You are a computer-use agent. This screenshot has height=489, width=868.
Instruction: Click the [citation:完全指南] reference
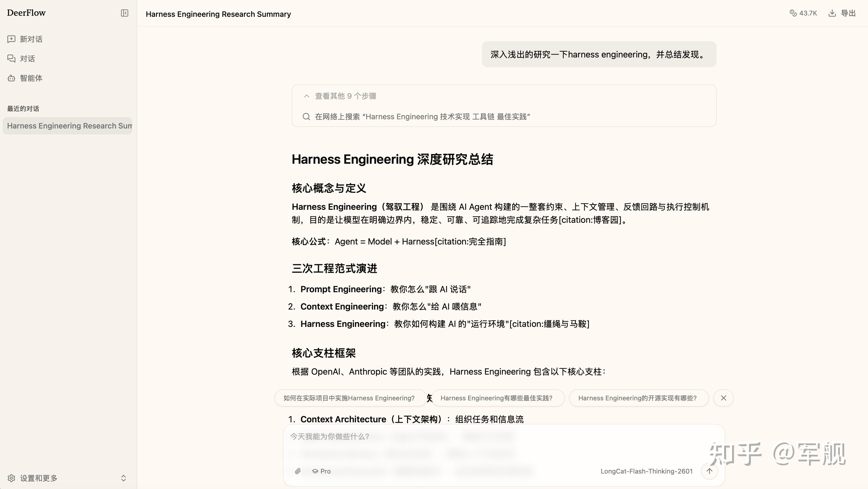click(470, 242)
